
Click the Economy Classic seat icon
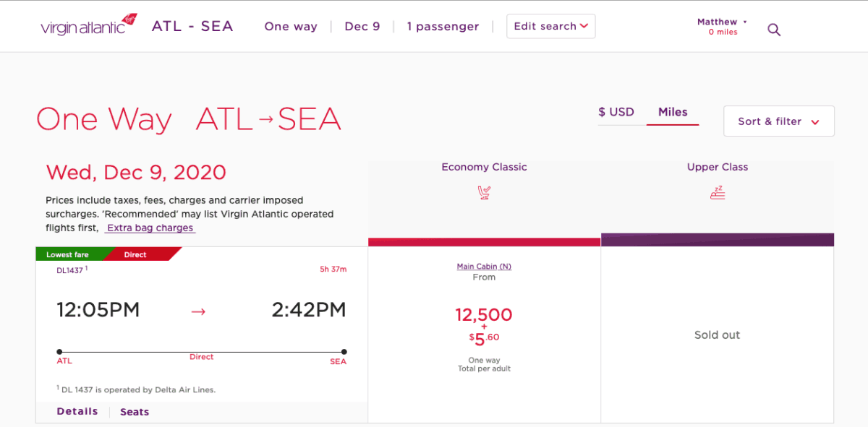pos(484,192)
